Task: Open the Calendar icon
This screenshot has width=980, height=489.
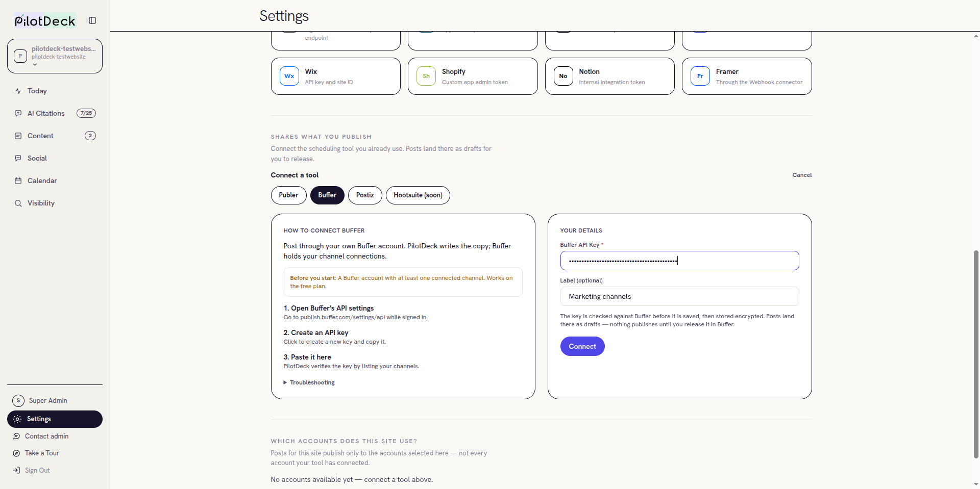Action: click(18, 181)
